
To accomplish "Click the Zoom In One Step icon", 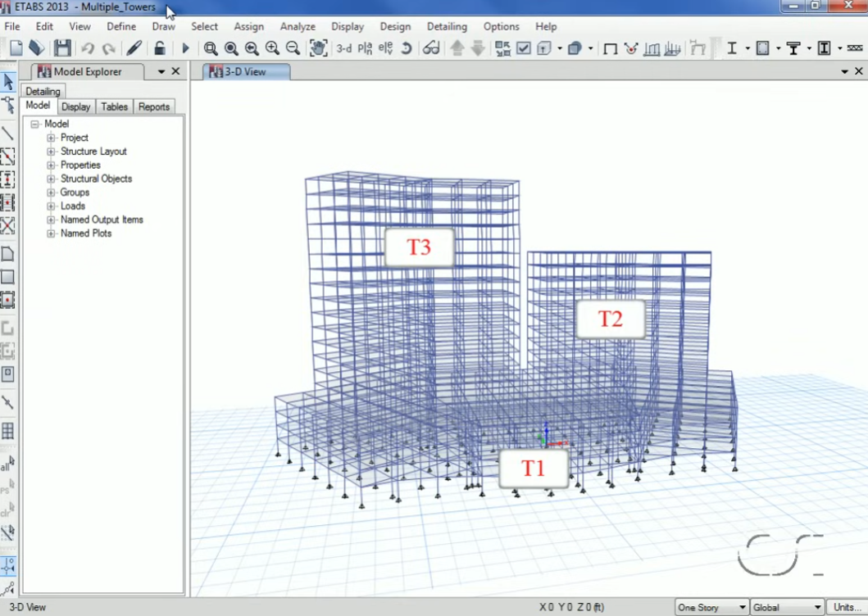I will pos(272,48).
